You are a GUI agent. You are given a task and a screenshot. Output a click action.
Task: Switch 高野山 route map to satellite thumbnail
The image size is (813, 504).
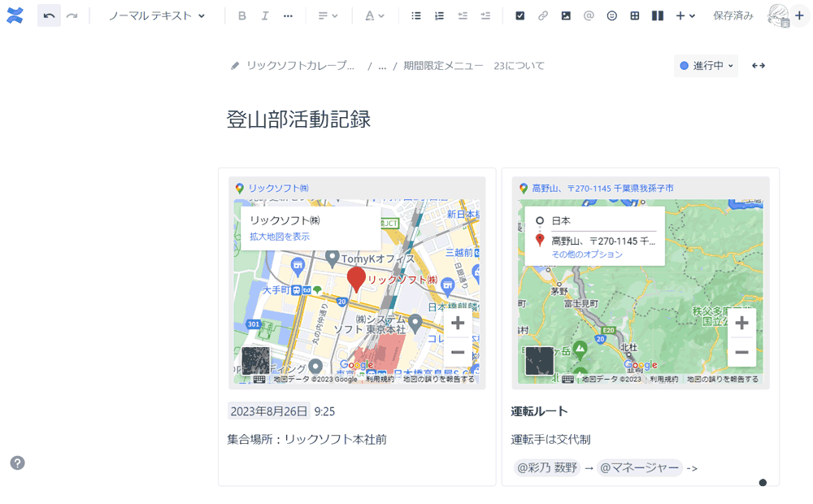539,361
